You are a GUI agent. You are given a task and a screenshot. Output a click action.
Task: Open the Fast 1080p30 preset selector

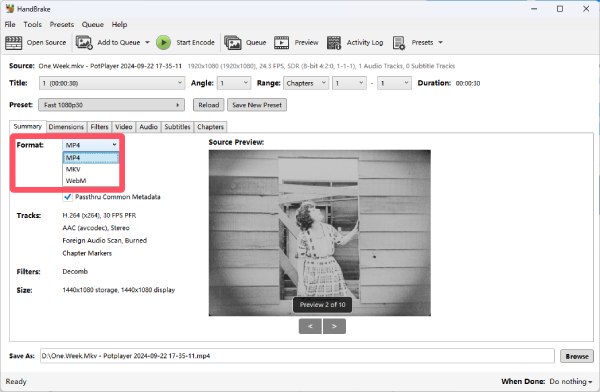click(111, 105)
